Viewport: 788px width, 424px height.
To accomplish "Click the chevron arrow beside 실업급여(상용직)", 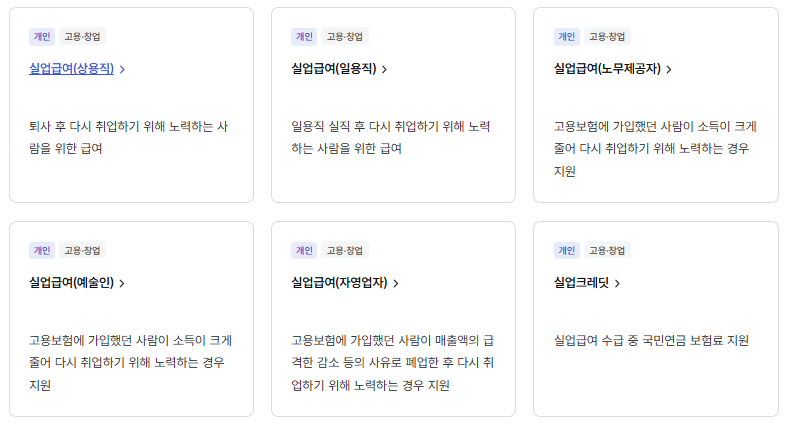I will (x=122, y=70).
